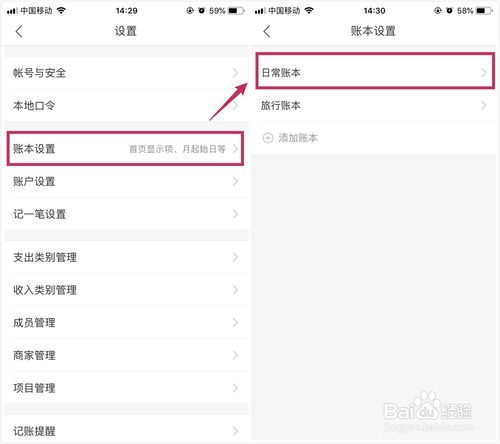The width and height of the screenshot is (500, 444).
Task: Tap the chevron next to 帐号与安全
Action: click(235, 73)
